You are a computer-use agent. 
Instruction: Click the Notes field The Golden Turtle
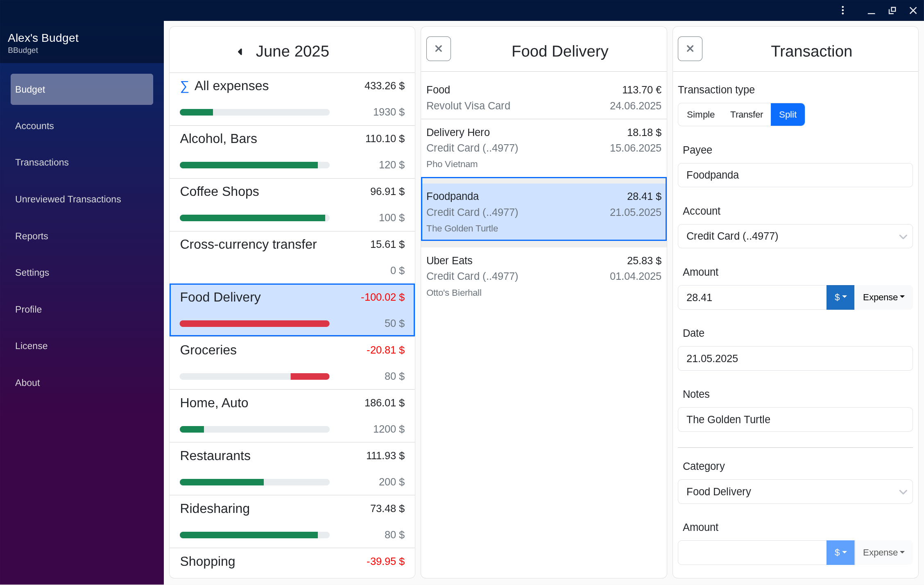pos(795,419)
